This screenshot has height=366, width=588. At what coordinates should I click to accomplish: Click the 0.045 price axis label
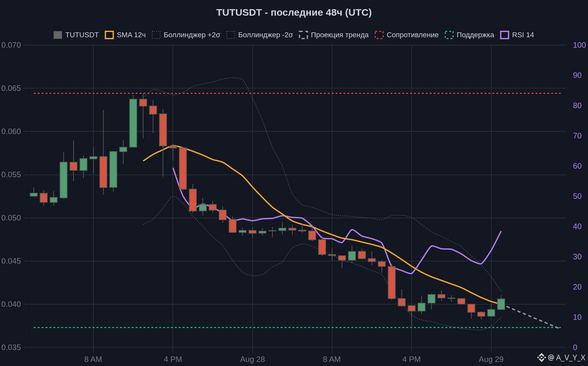[11, 261]
